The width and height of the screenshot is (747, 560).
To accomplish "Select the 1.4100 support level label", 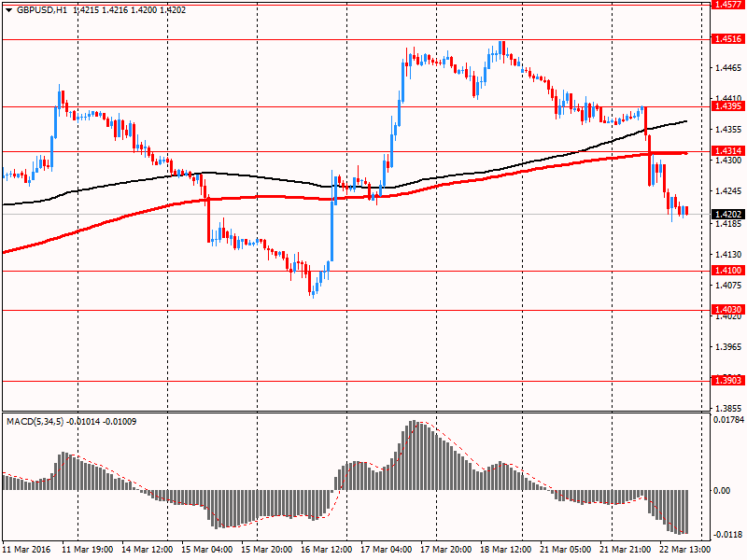I will 728,271.
